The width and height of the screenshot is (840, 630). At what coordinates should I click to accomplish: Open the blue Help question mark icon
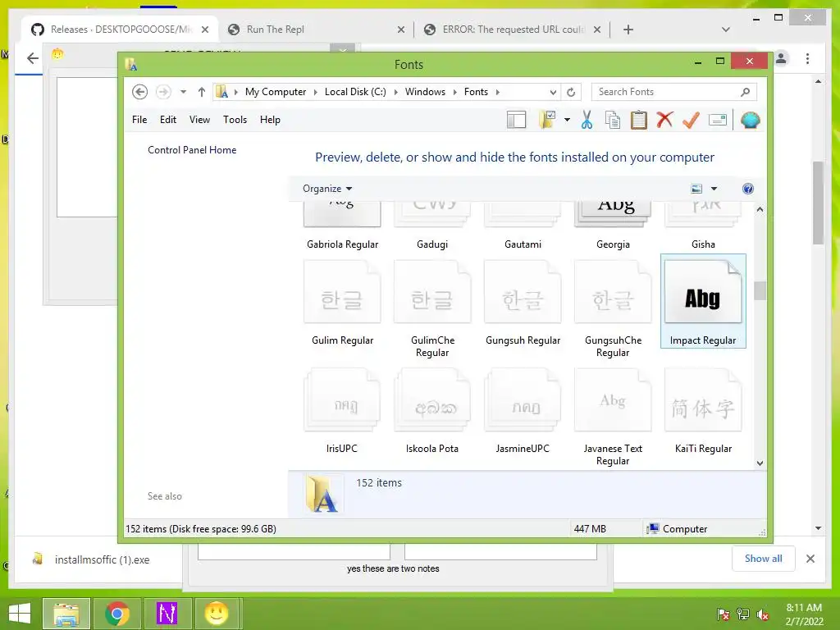coord(748,189)
